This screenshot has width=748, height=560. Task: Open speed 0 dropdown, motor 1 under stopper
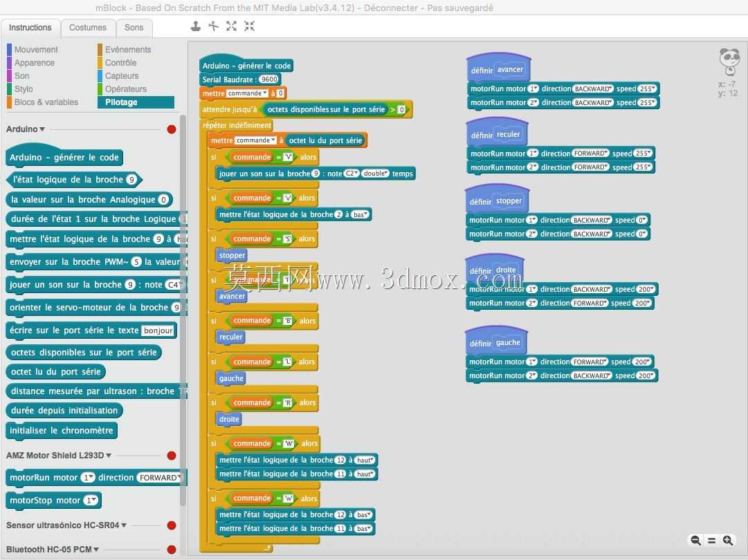(642, 220)
